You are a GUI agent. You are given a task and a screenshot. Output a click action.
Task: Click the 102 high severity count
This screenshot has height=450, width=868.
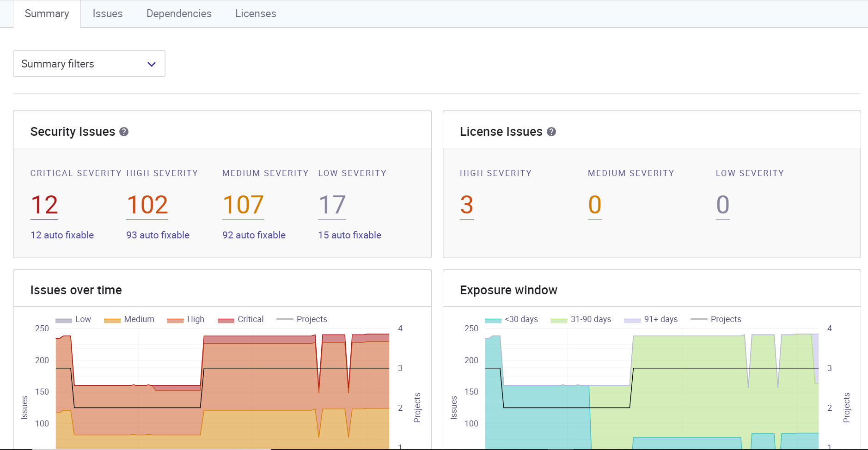pyautogui.click(x=147, y=205)
